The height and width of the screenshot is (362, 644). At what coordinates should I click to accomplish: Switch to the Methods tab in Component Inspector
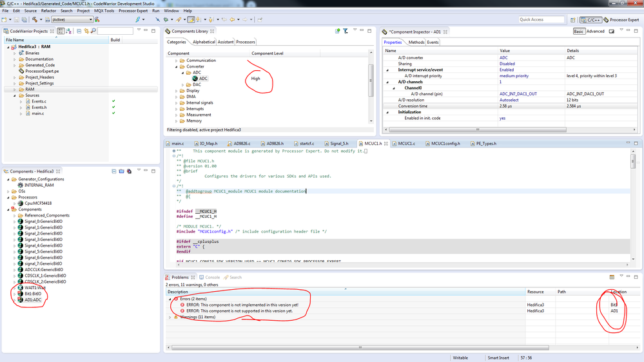click(x=416, y=42)
